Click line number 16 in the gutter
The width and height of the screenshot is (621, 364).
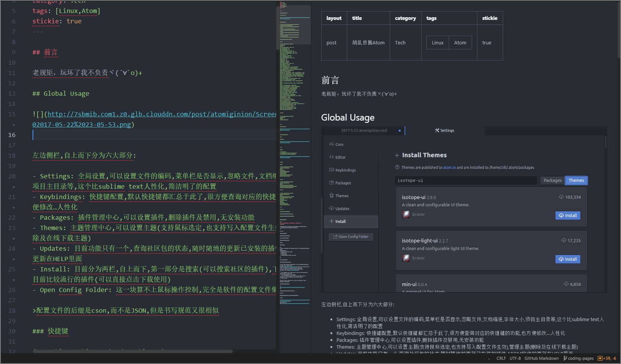(12, 135)
